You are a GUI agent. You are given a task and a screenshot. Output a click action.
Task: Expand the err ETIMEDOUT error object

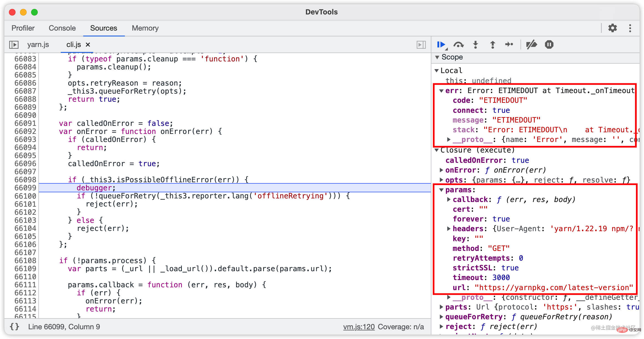(441, 89)
